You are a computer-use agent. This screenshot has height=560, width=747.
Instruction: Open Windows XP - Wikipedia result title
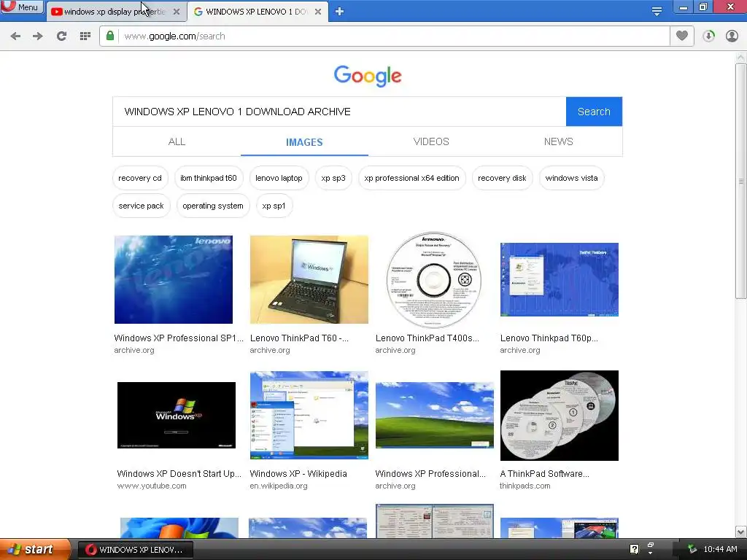(298, 474)
